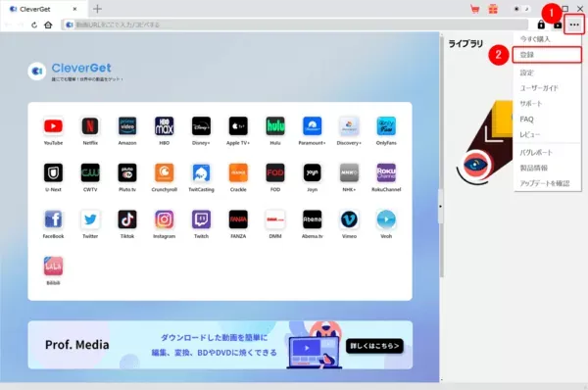Open the Veoh shortcut
Image resolution: width=588 pixels, height=390 pixels.
(386, 219)
